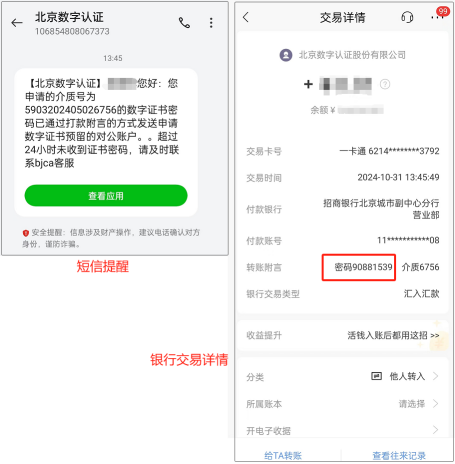Tap the red shield security reminder icon
Image resolution: width=455 pixels, height=464 pixels.
pyautogui.click(x=26, y=233)
